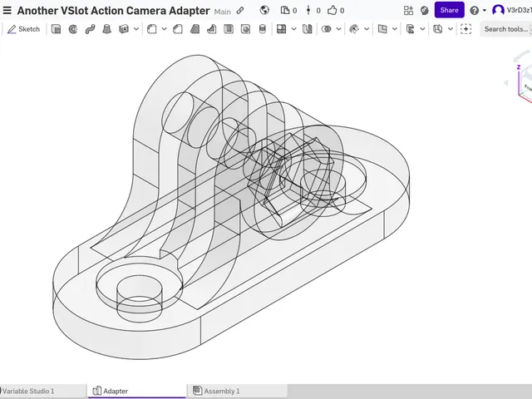The width and height of the screenshot is (532, 399).
Task: Open the hamburger main menu
Action: point(7,11)
